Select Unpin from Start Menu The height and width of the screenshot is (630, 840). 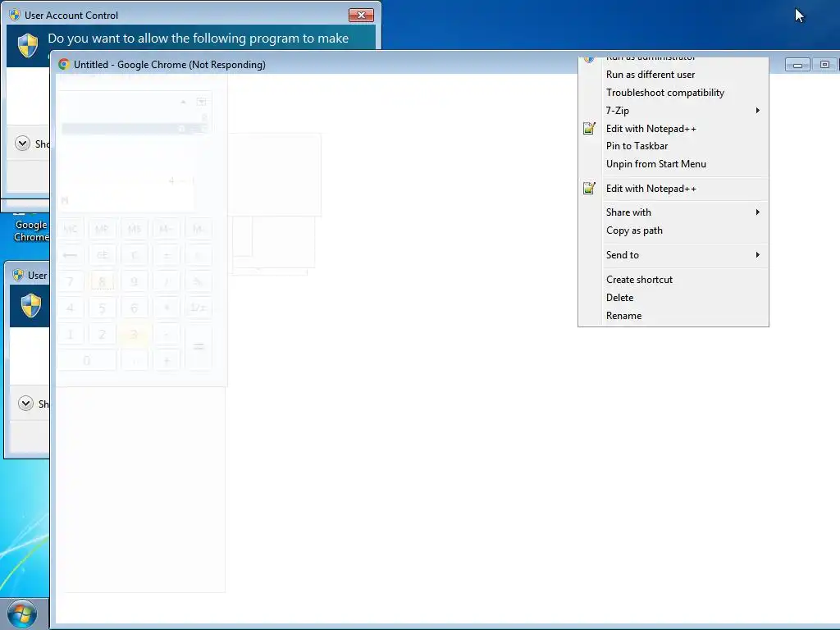(x=673, y=164)
